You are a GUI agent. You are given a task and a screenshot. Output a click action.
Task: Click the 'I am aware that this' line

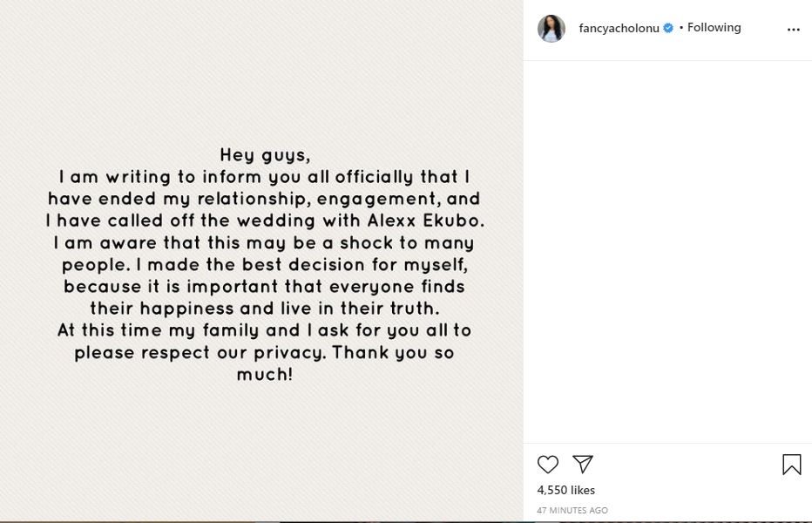click(264, 242)
